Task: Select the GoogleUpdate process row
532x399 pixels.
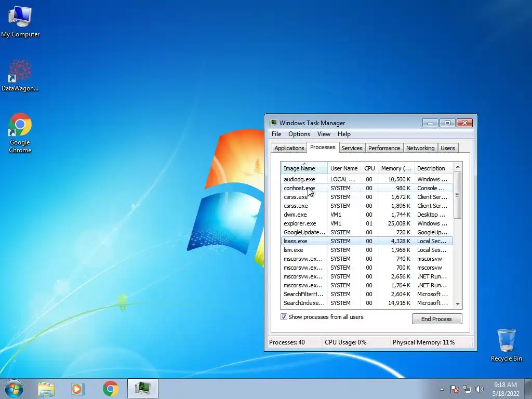Action: (x=367, y=232)
